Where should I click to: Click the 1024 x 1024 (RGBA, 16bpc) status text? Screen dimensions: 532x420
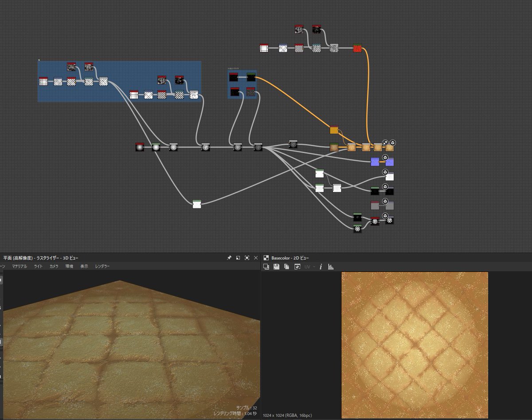click(288, 416)
